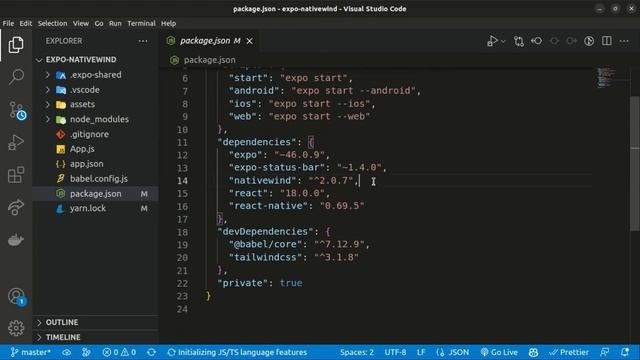Open the run dropdown arrow beside play
This screenshot has width=640, height=360.
503,41
